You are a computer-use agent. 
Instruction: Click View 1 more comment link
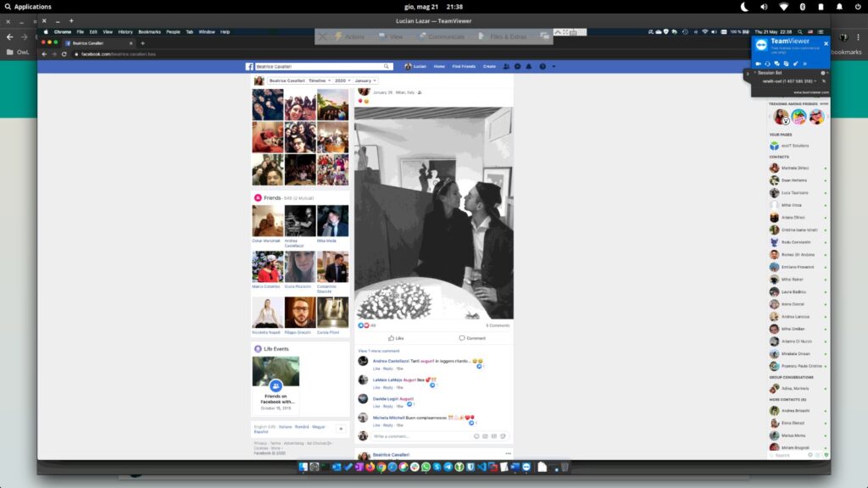coord(379,351)
